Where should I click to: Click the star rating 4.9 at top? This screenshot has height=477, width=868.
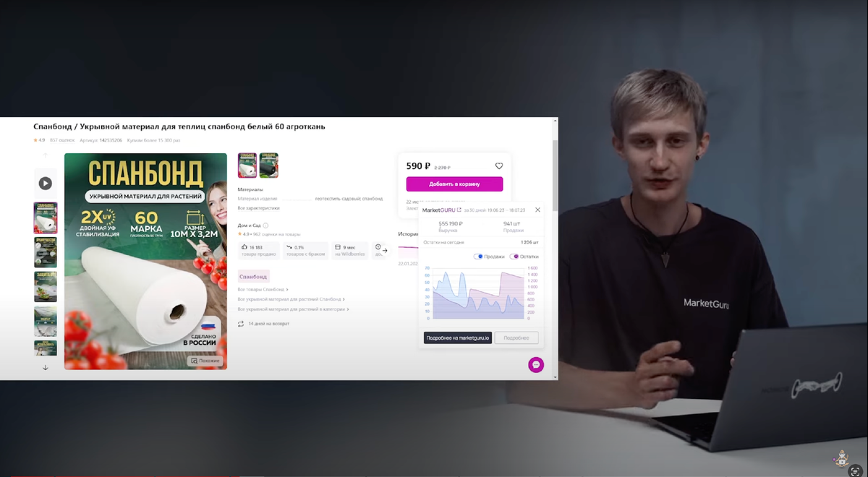click(x=39, y=139)
